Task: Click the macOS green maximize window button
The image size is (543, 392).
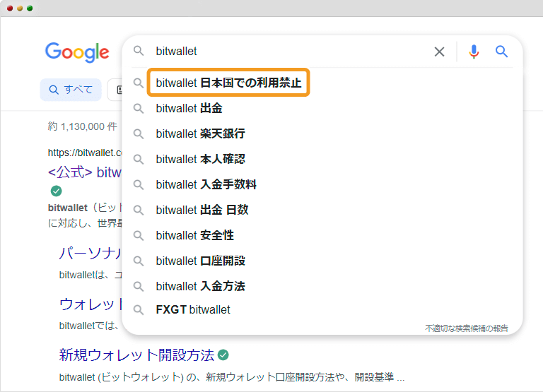Action: 30,8
